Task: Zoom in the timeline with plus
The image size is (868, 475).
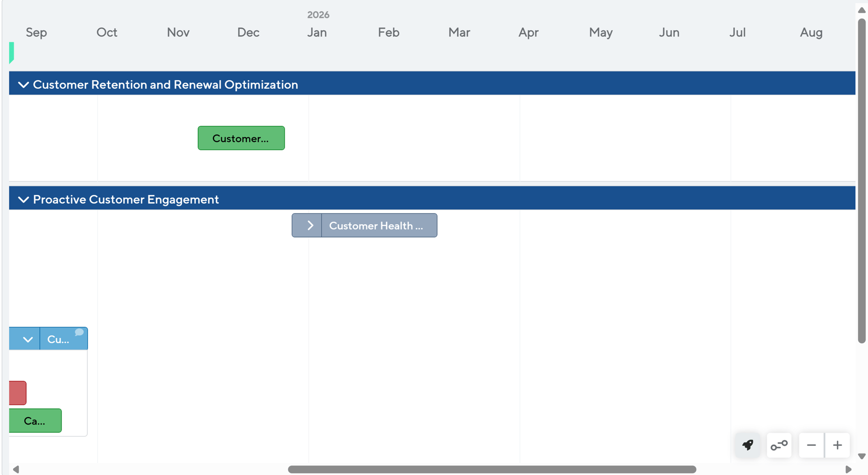Action: 837,445
